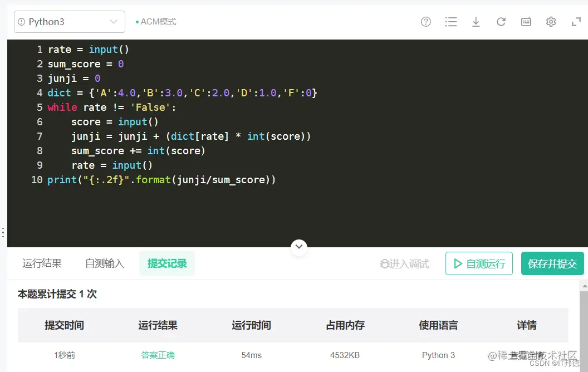Click the download code icon
This screenshot has height=372, width=588.
pos(476,22)
